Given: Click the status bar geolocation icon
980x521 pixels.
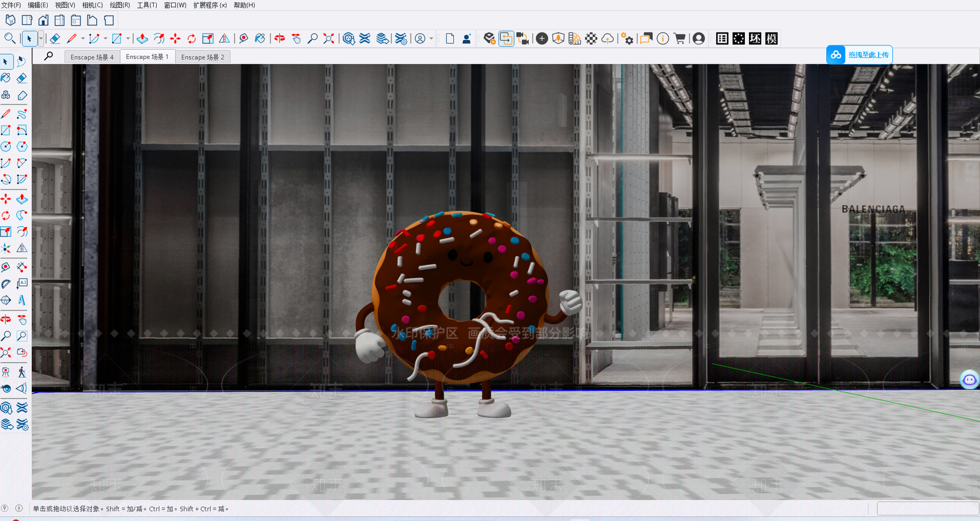Looking at the screenshot, I should 5,508.
